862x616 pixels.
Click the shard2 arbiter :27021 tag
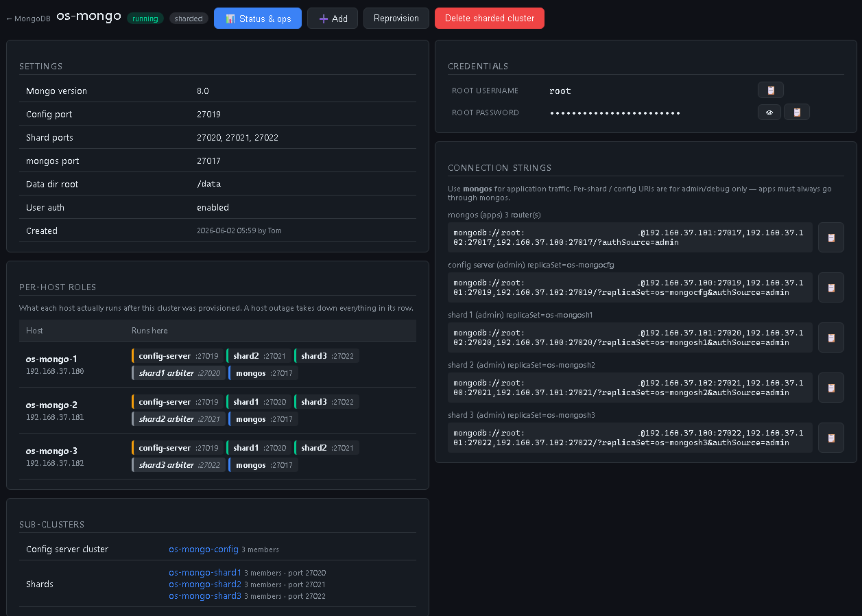click(x=178, y=419)
